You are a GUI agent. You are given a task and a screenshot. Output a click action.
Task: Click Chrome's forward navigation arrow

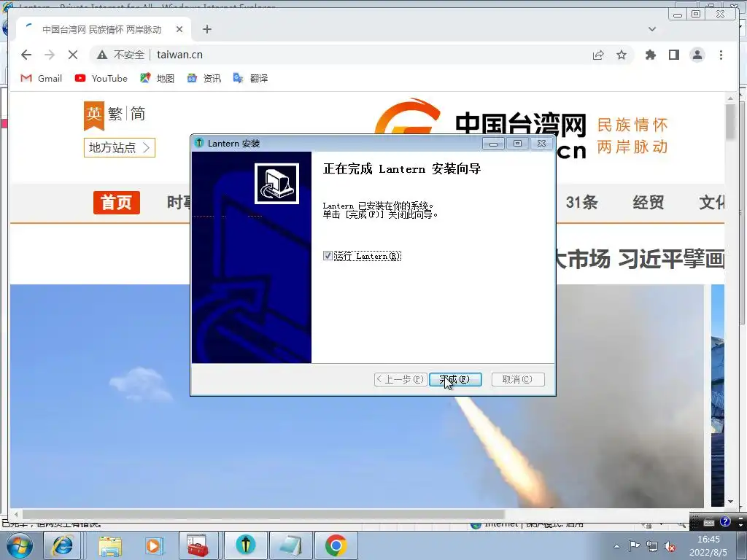(x=50, y=55)
